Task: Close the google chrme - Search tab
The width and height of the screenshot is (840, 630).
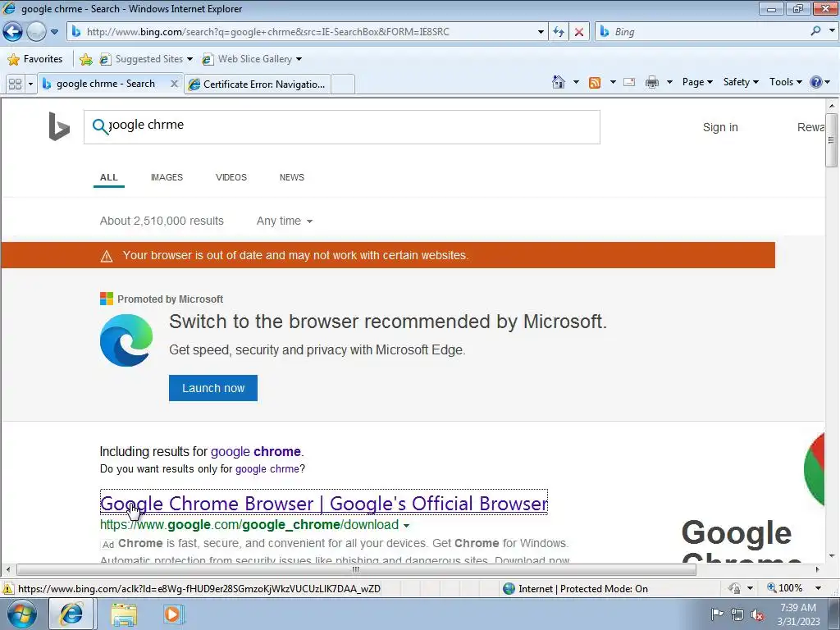Action: (174, 84)
